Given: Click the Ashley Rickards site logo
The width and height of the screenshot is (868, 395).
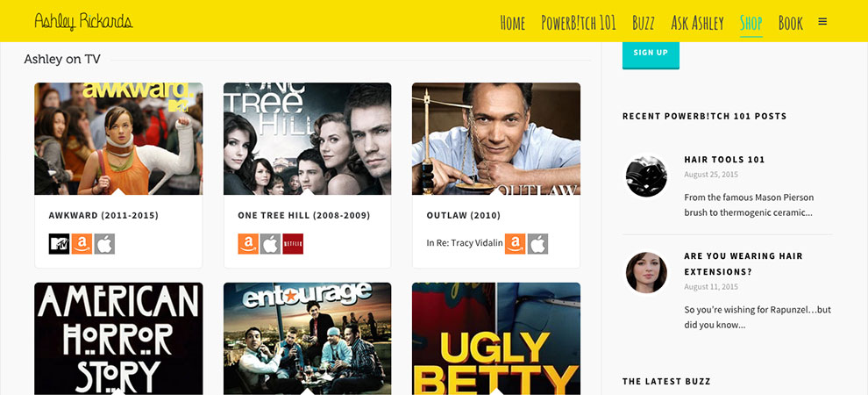Looking at the screenshot, I should coord(83,22).
